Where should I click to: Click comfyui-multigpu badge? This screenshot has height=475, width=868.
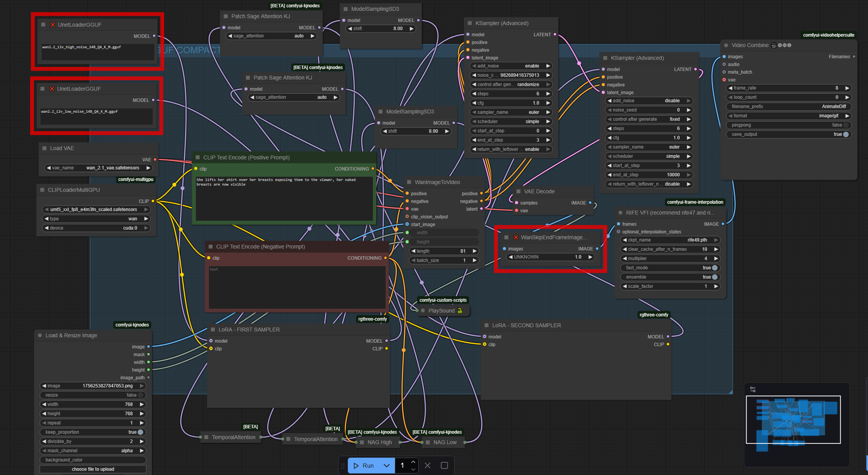tap(136, 179)
